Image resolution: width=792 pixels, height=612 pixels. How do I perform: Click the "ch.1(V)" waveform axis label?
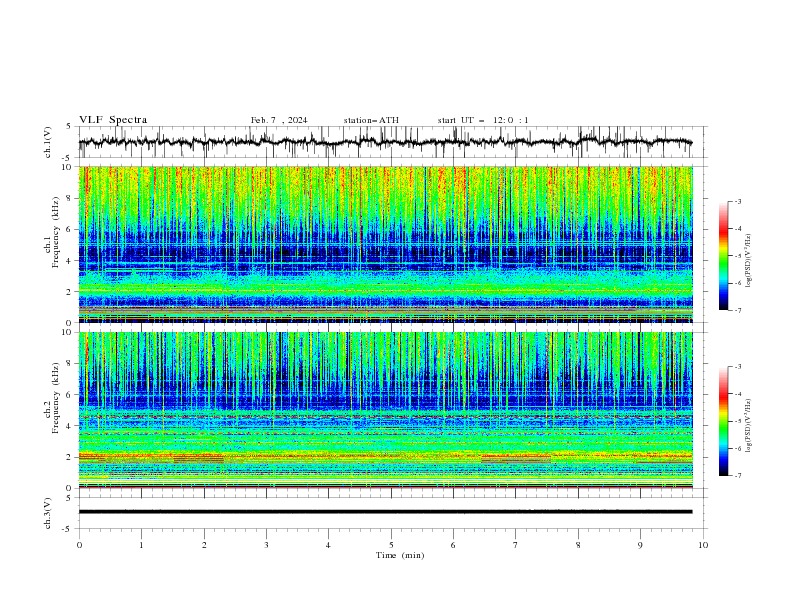click(48, 142)
